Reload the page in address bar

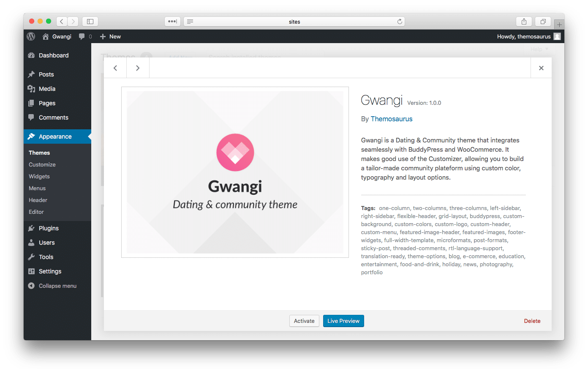(x=400, y=22)
